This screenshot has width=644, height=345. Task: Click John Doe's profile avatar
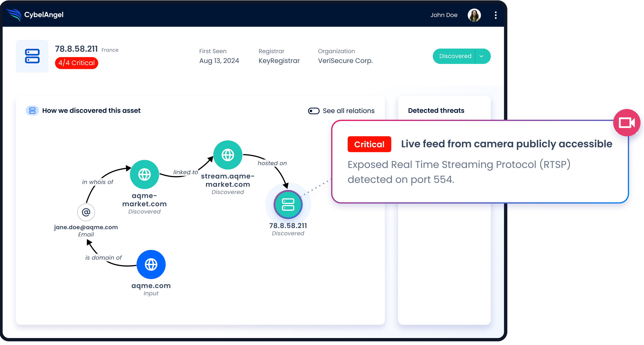(474, 15)
